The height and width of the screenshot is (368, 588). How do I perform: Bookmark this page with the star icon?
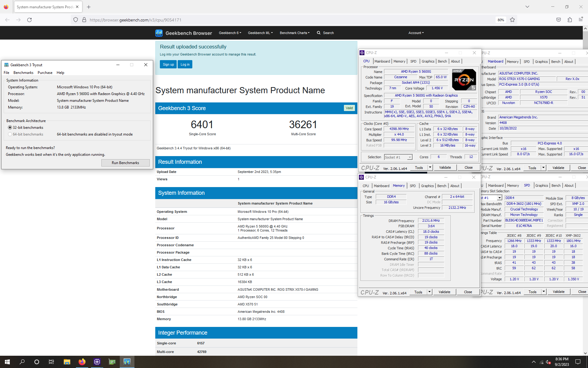[x=512, y=20]
